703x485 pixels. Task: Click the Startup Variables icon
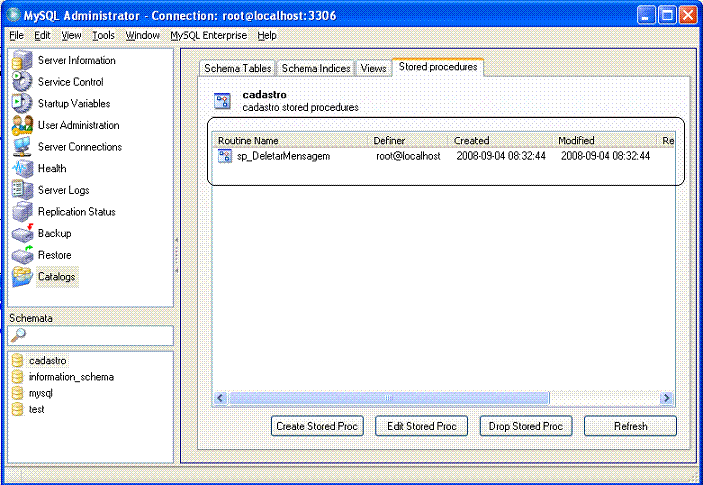[22, 104]
